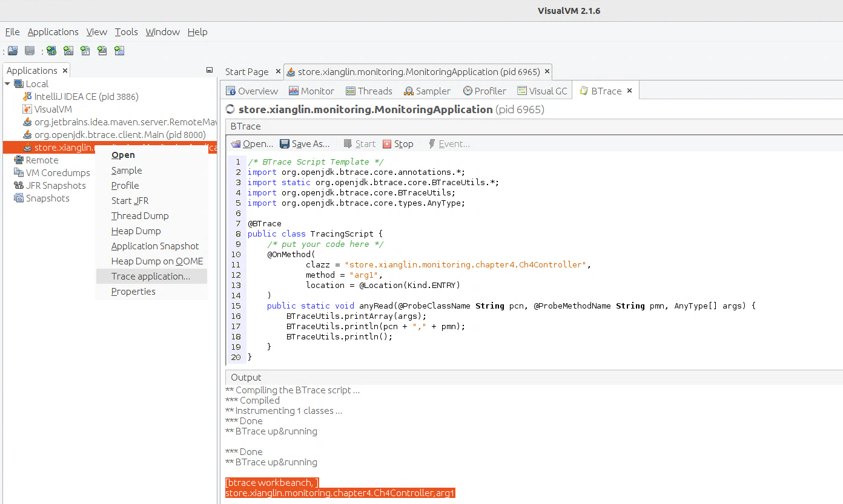This screenshot has height=504, width=843.
Task: Click the Add Application Snapshot toolbar icon
Action: point(119,51)
